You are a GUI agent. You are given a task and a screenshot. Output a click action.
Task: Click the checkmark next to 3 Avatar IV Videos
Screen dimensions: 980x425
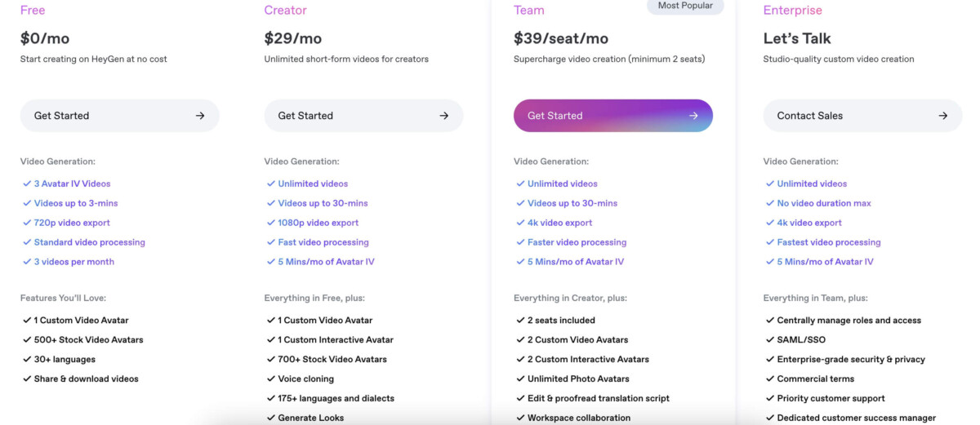click(27, 184)
